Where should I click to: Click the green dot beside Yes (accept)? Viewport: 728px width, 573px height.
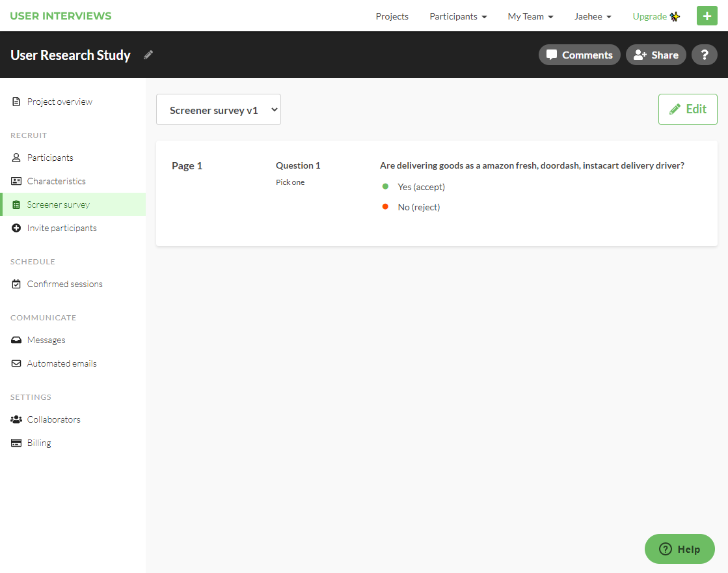385,186
